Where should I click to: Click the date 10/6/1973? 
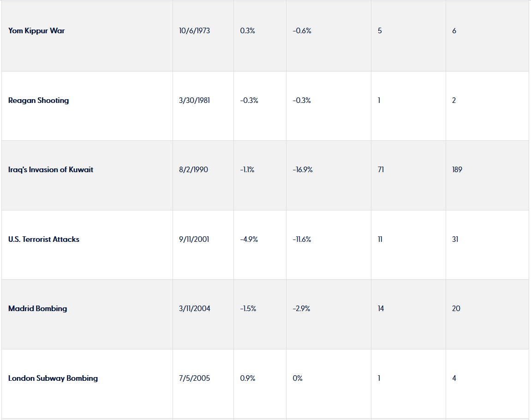point(194,31)
